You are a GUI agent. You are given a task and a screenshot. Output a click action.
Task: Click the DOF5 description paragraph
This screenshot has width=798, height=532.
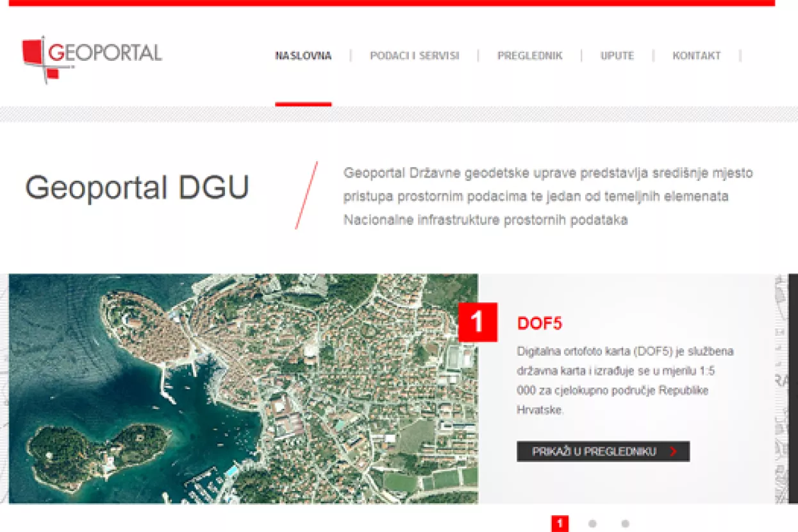[625, 381]
